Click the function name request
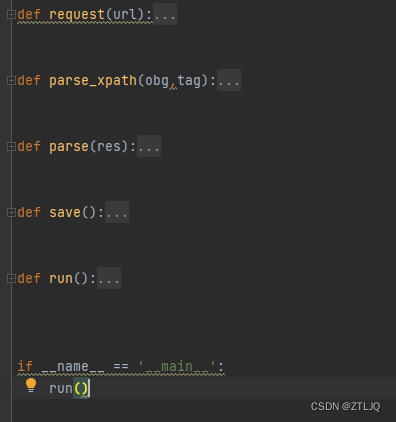Image resolution: width=396 pixels, height=422 pixels. coord(77,15)
